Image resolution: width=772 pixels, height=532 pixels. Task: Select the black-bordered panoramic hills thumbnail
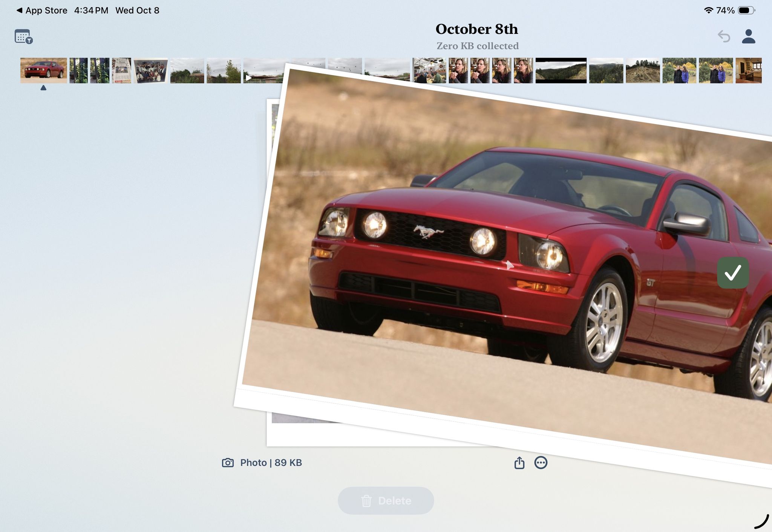click(x=561, y=70)
